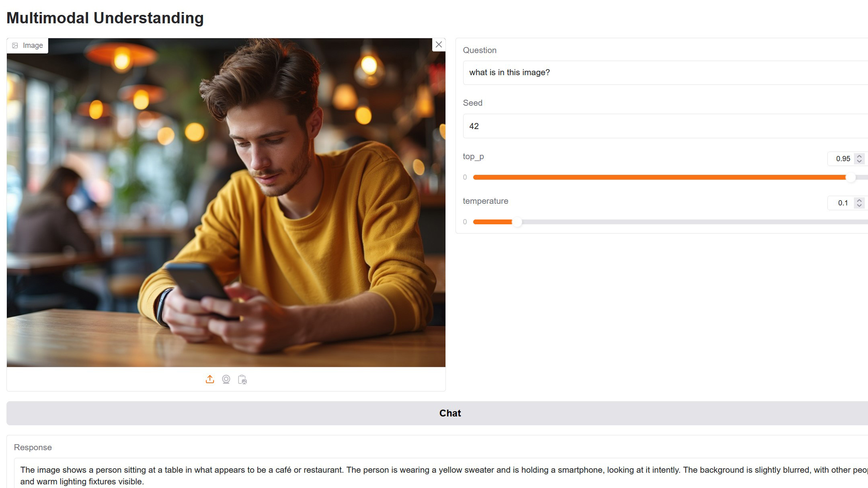Viewport: 868px width, 488px height.
Task: Click the top_p number field
Action: point(842,159)
